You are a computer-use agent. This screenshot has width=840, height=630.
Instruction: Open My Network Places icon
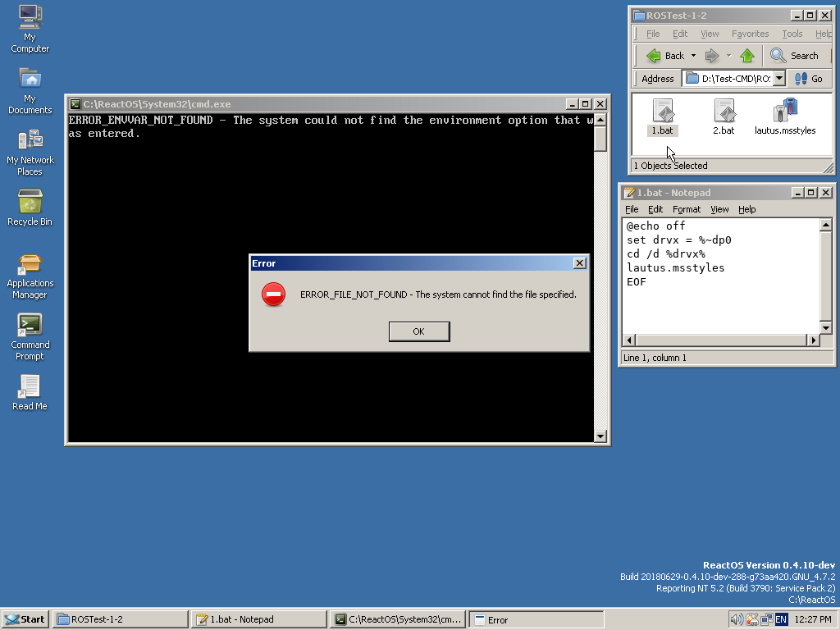30,141
